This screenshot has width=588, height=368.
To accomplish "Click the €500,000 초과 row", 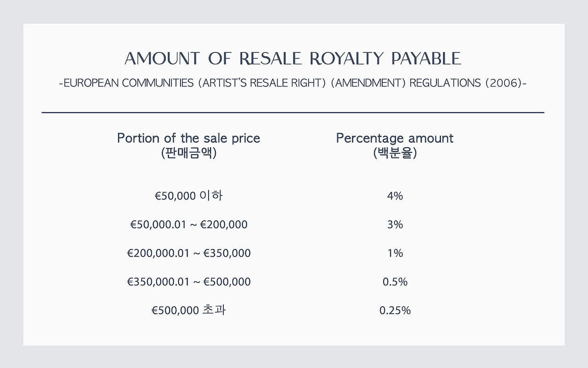I will pos(188,310).
